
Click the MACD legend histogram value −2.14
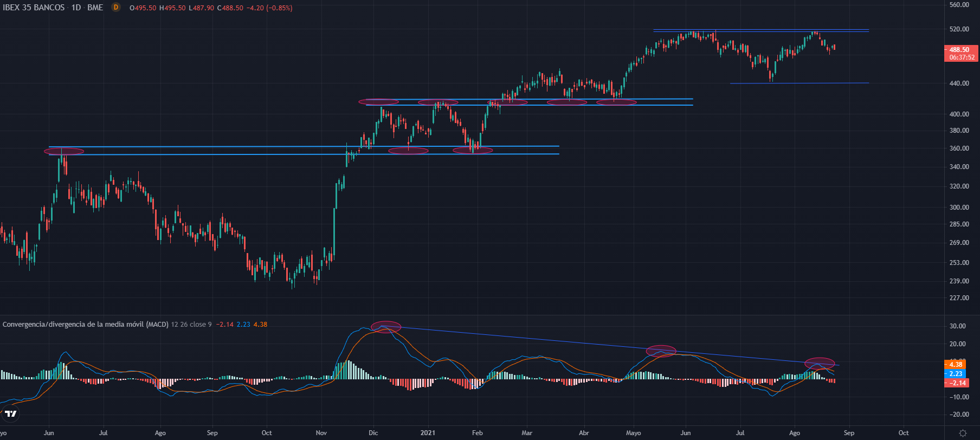pyautogui.click(x=224, y=325)
